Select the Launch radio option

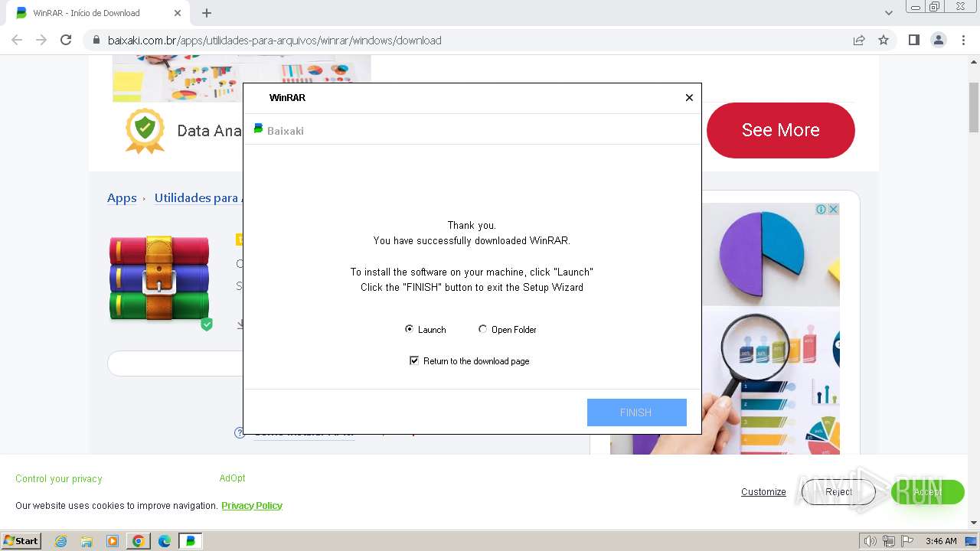(410, 329)
